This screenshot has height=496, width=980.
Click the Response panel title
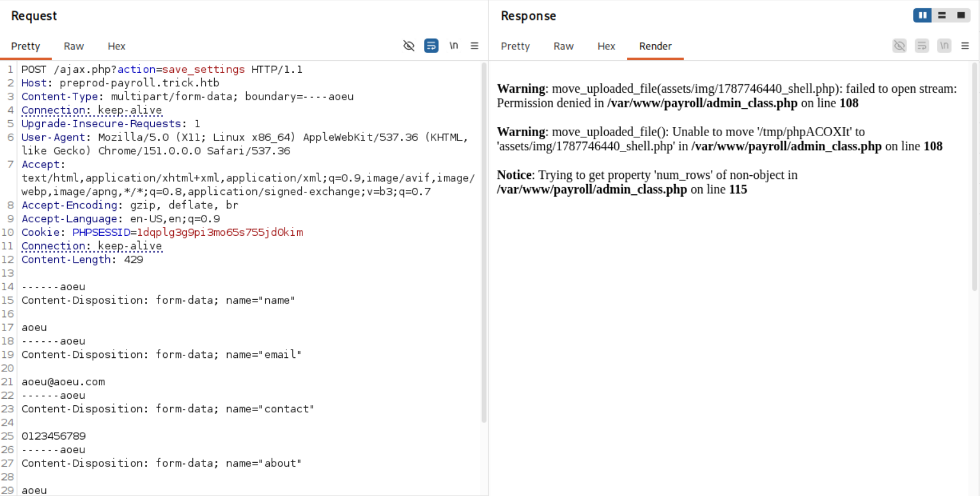coord(528,16)
